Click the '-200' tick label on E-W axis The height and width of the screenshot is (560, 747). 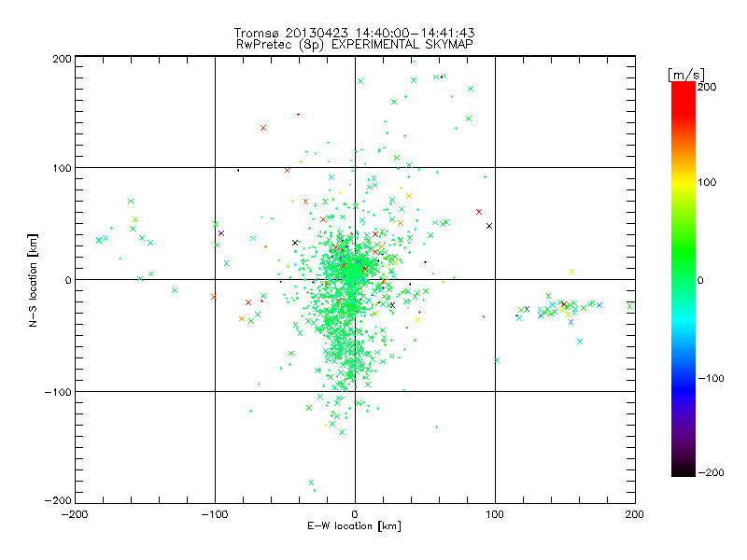(75, 514)
